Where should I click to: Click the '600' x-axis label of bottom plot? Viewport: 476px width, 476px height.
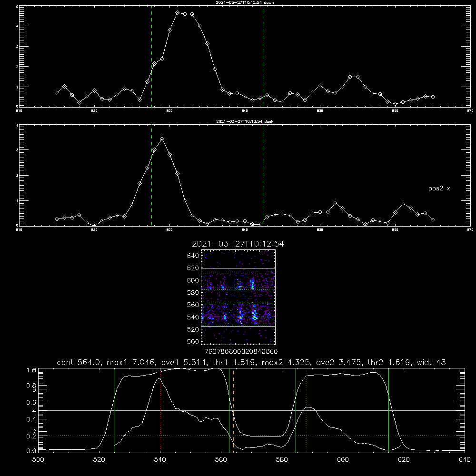click(x=343, y=460)
